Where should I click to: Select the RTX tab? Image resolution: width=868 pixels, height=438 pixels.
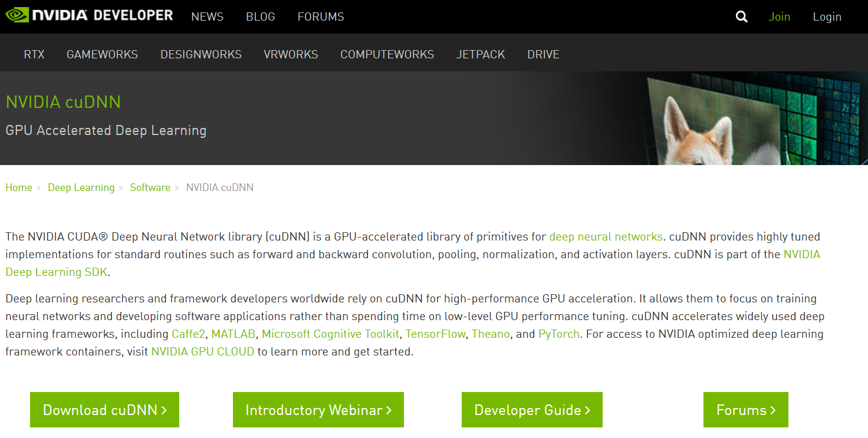coord(34,54)
